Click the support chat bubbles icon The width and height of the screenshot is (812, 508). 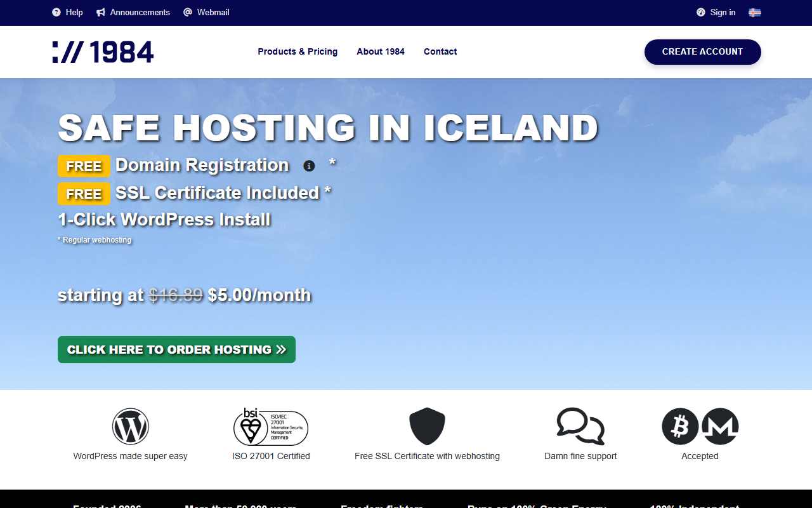tap(580, 426)
